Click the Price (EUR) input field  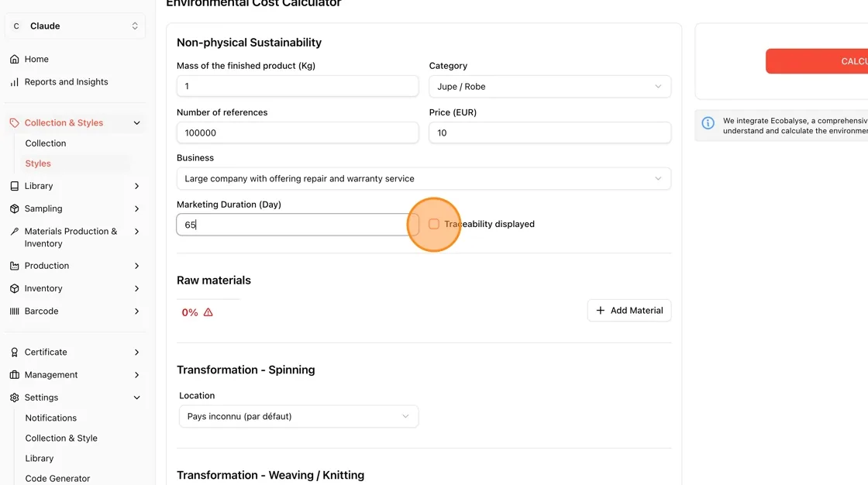[x=549, y=133]
